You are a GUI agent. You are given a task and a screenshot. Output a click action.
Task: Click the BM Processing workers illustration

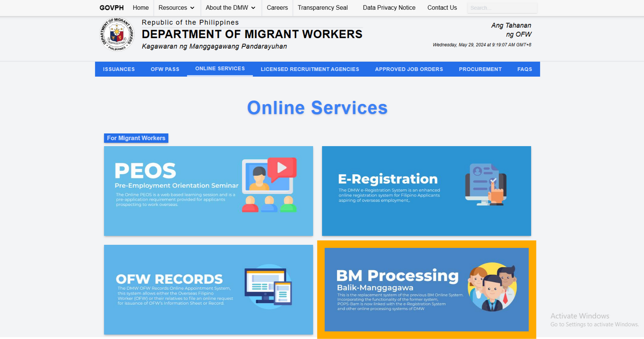tap(492, 287)
